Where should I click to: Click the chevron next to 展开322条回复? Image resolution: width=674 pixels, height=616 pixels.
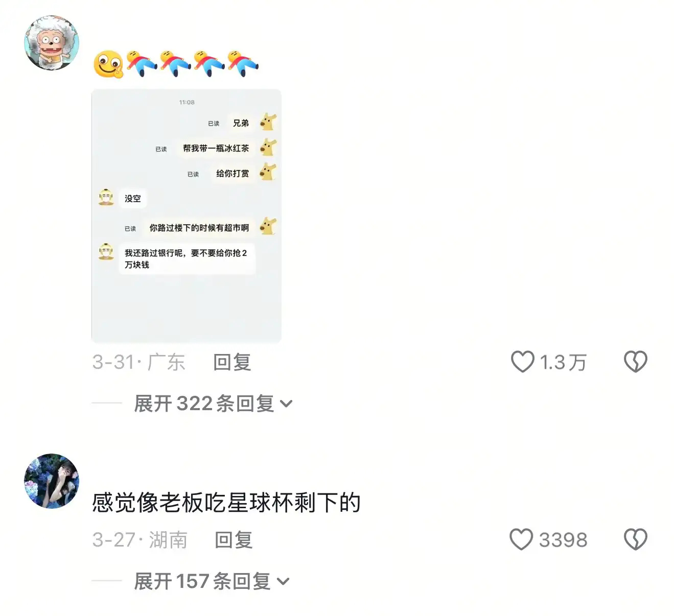pyautogui.click(x=286, y=404)
